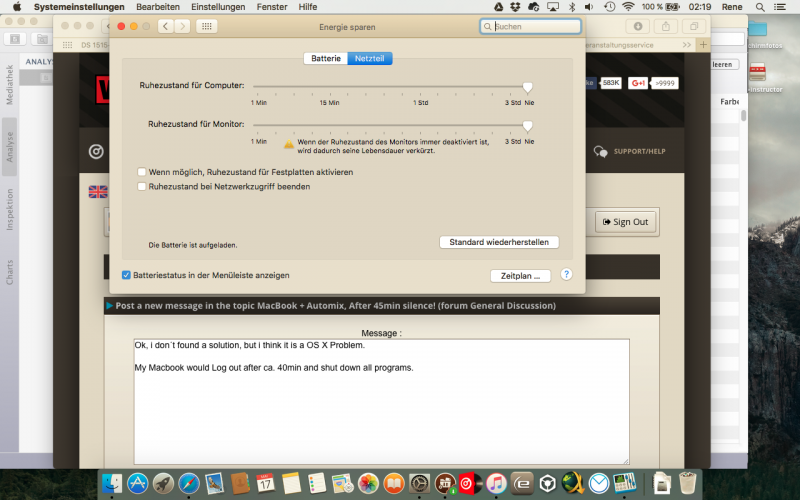
Task: Click into the forum Message text area
Action: pyautogui.click(x=382, y=402)
